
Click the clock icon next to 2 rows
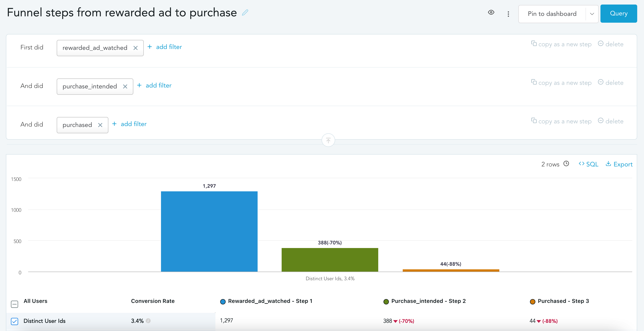[x=566, y=163]
